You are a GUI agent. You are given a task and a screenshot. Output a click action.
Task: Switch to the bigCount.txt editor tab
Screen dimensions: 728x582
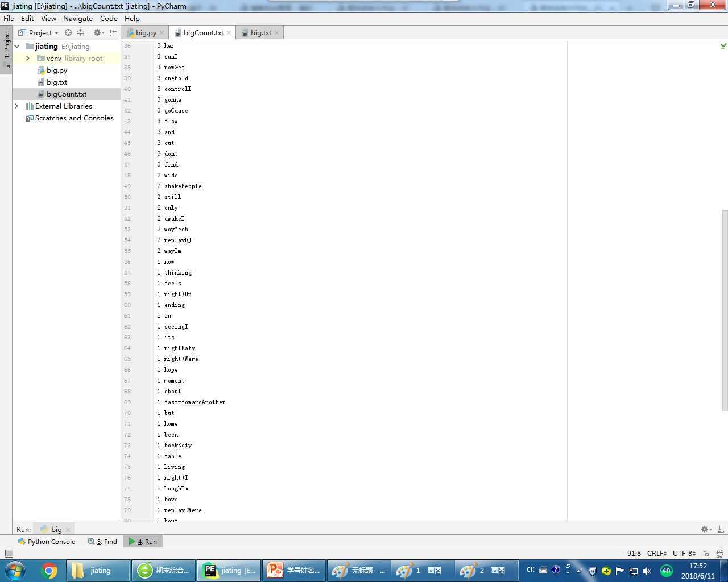click(203, 32)
